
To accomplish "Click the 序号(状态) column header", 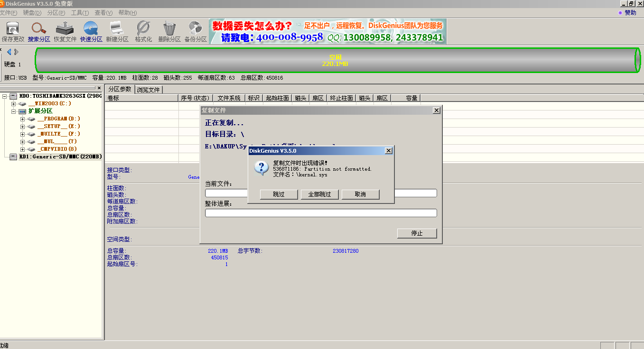I will tap(195, 98).
